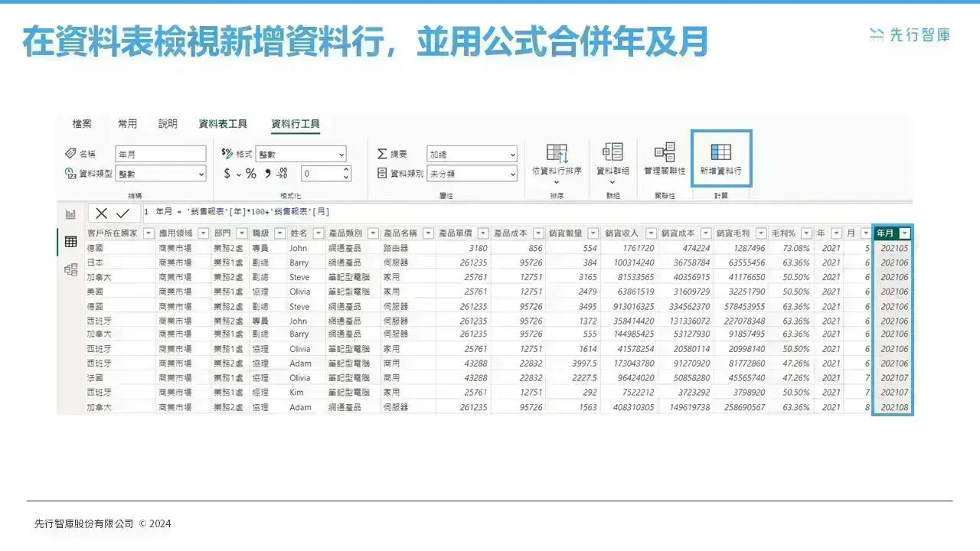Open filter dropdown for 客戶所在國家 column
This screenshot has width=980, height=551.
[x=149, y=233]
